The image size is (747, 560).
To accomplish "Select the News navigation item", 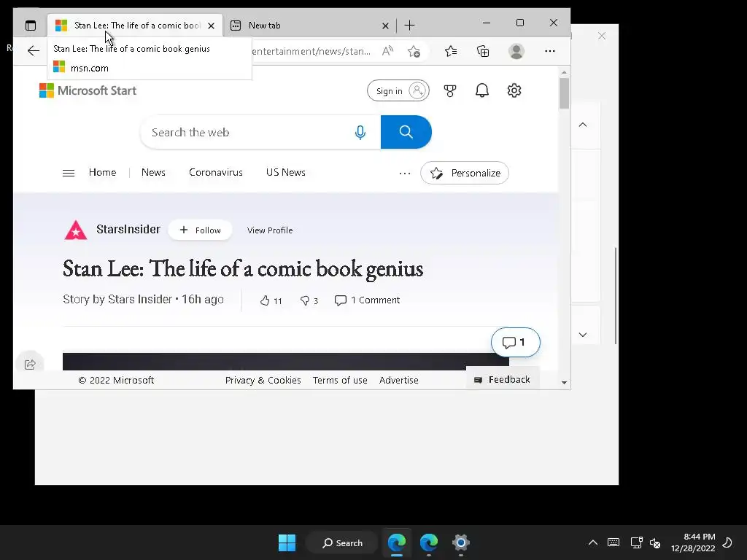I will pos(153,172).
